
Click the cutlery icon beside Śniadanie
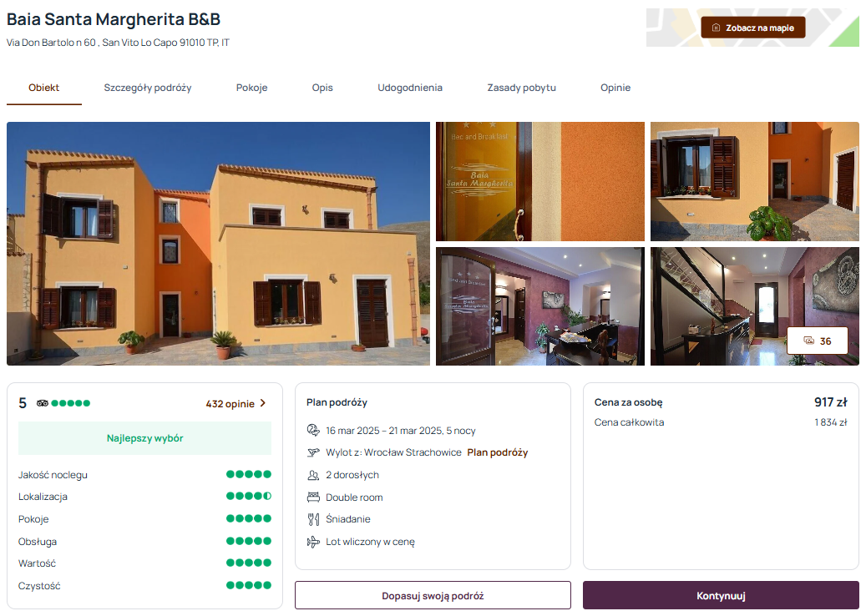pos(313,519)
